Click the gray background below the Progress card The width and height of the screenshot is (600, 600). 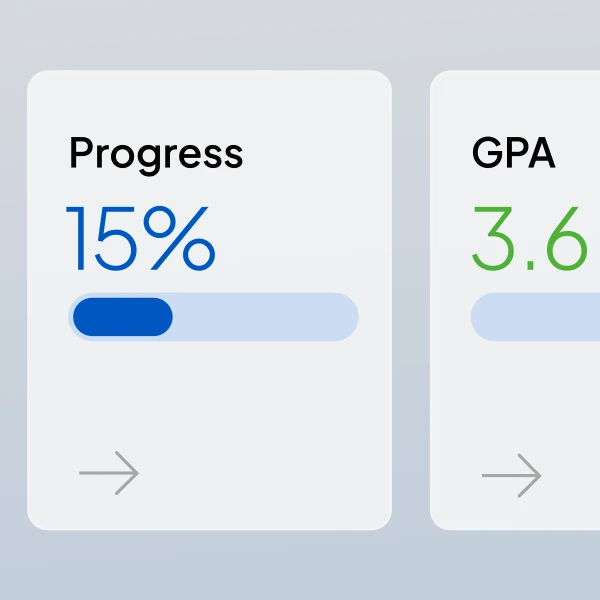209,565
